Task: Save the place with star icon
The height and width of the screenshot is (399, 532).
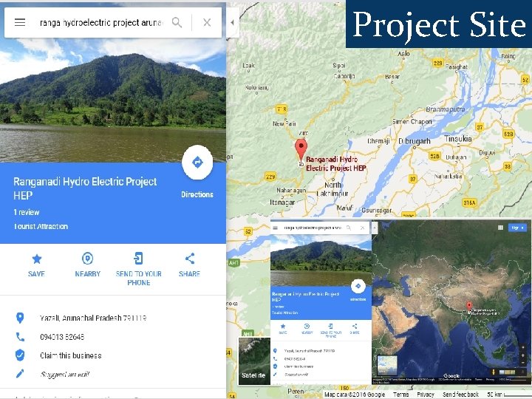Action: tap(36, 265)
